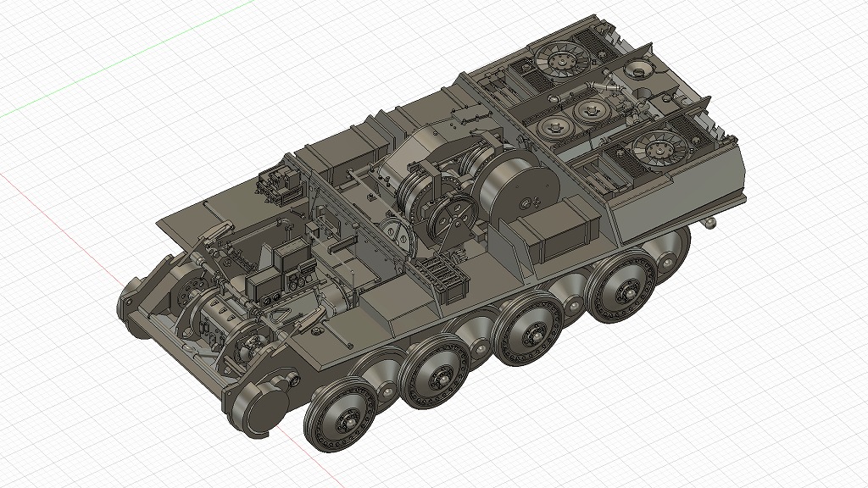
Task: Click the ammunition rack on hull floor
Action: (439, 278)
